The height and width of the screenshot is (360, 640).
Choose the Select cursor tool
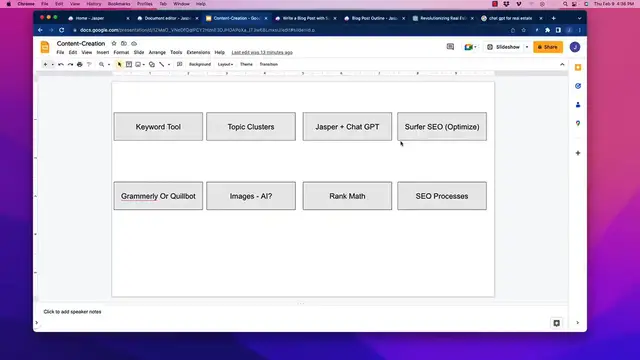click(119, 64)
